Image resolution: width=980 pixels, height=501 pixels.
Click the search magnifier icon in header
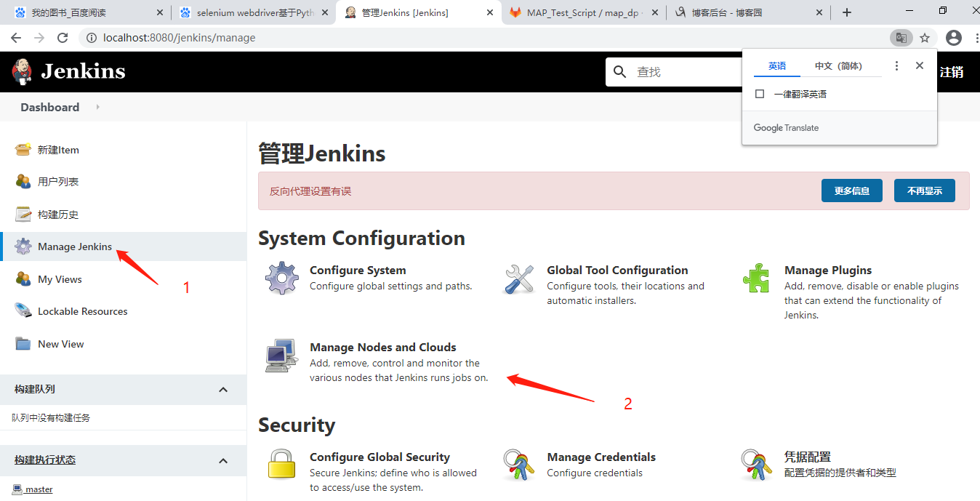pyautogui.click(x=620, y=71)
